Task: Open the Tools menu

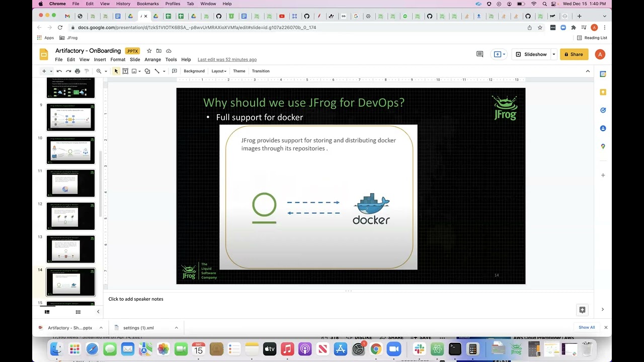Action: point(171,59)
